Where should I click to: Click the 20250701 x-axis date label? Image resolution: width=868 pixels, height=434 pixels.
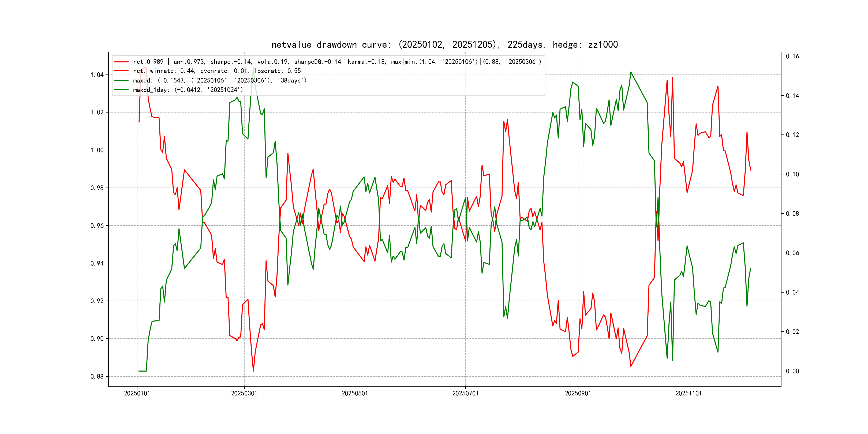point(465,393)
